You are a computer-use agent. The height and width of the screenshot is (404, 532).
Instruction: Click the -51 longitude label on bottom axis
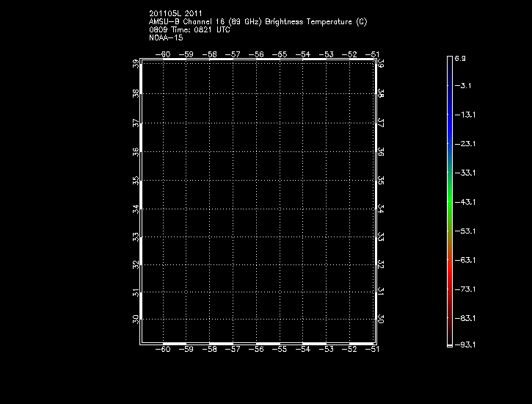click(x=374, y=350)
